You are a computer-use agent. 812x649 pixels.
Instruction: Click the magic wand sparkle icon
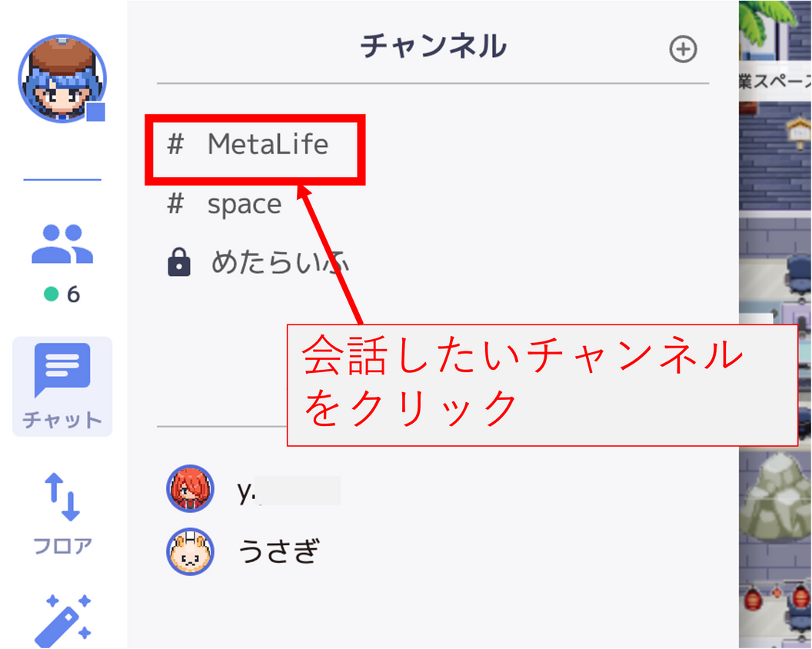point(62,621)
